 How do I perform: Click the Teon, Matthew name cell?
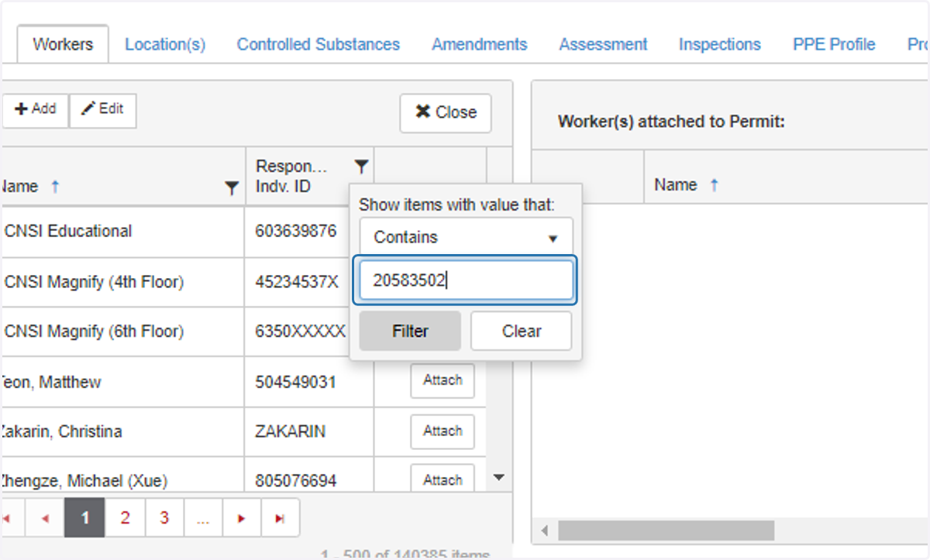[122, 382]
